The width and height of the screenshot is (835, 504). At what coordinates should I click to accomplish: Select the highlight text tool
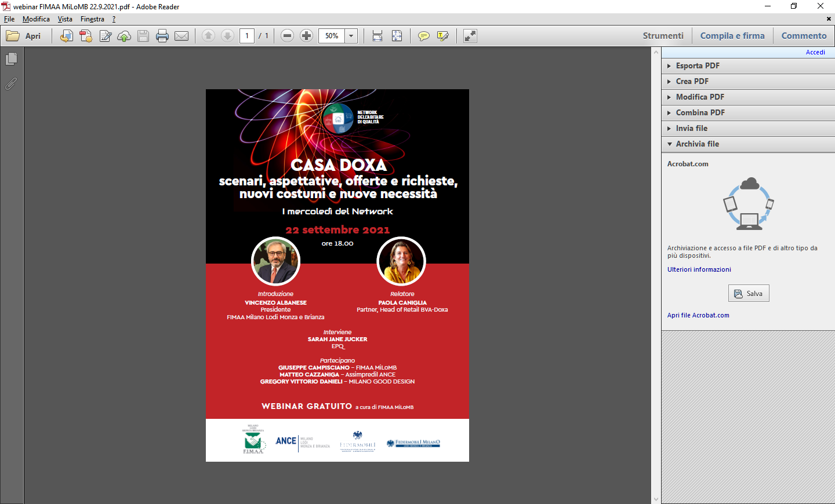(x=443, y=36)
